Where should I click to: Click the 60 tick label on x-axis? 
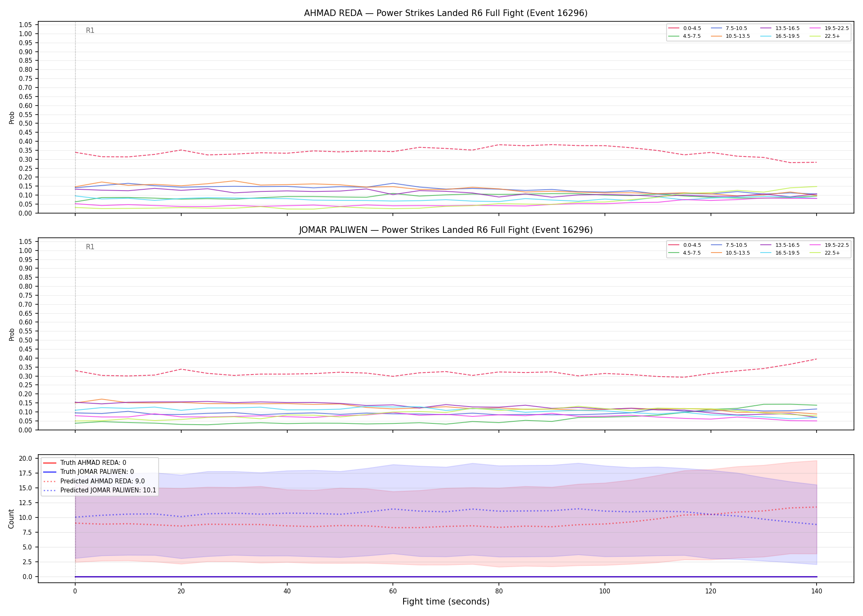tap(393, 591)
